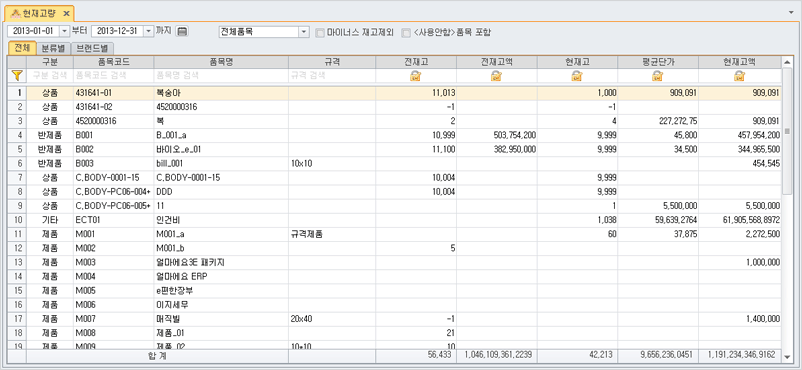
Task: Click filter icon under 현재고액 column
Action: (x=739, y=76)
